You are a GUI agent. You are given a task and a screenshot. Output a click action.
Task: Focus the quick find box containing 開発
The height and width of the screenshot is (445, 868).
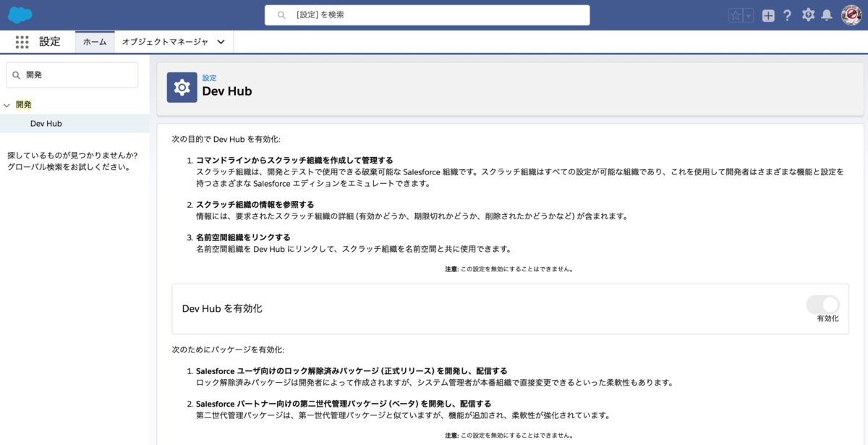(x=72, y=75)
